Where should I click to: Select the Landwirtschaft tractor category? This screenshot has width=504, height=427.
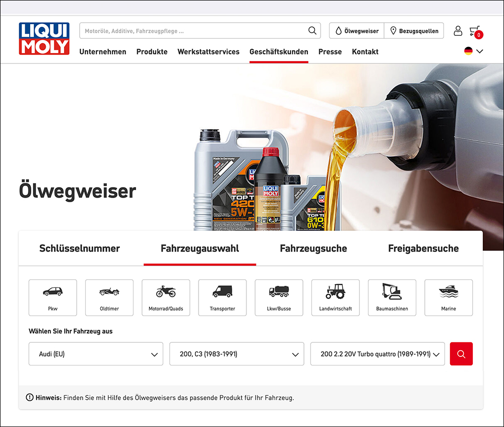pos(336,297)
